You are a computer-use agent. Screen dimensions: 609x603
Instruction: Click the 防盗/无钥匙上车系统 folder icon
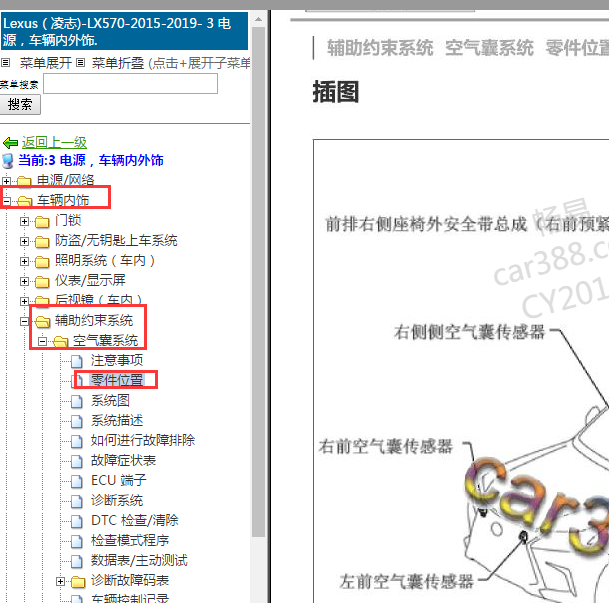click(42, 242)
